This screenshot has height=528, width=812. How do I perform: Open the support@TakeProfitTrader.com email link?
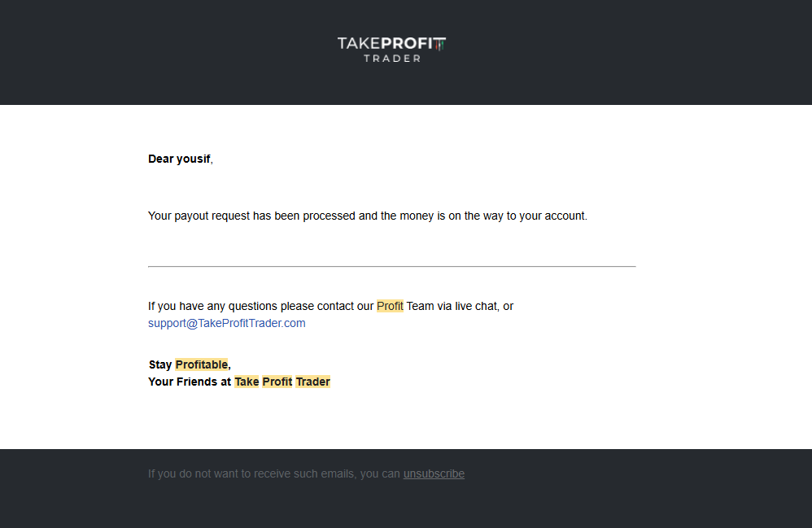227,323
